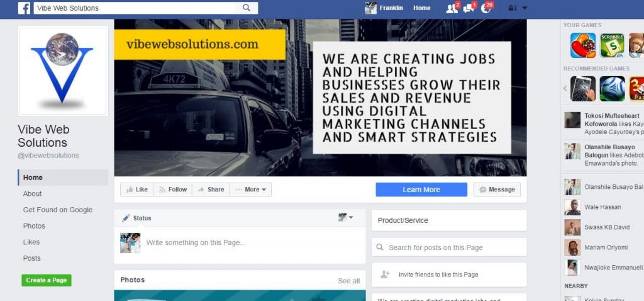This screenshot has width=644, height=301.
Task: Open the About page section
Action: coord(33,194)
